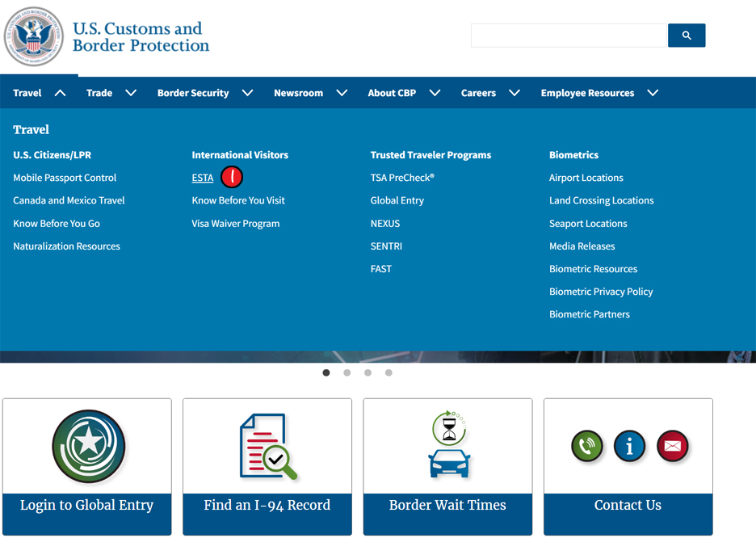Screen dimensions: 756x538
Task: Click the Travel heading in dropdown panel
Action: (x=31, y=130)
